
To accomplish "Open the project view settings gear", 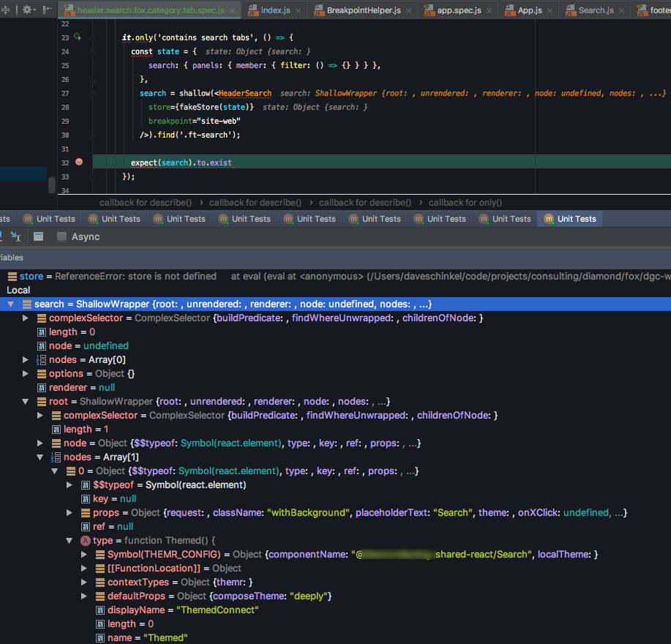I will pos(29,10).
